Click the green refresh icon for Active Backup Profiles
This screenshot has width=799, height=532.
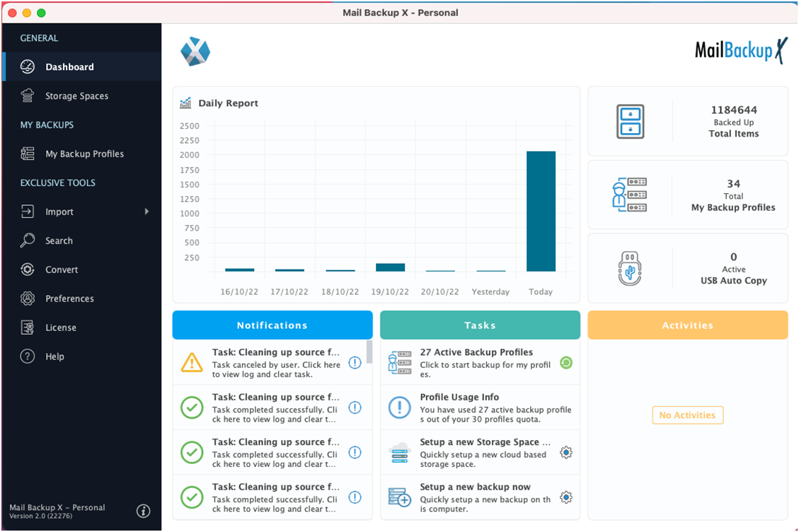566,362
